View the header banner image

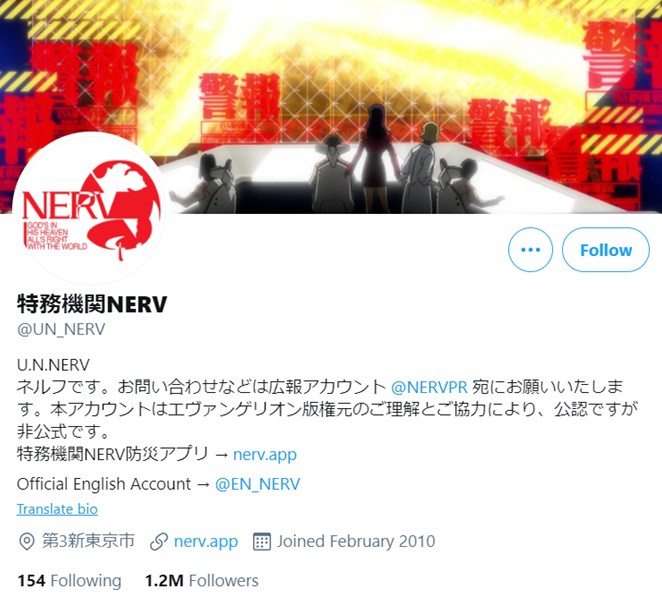coord(331,106)
